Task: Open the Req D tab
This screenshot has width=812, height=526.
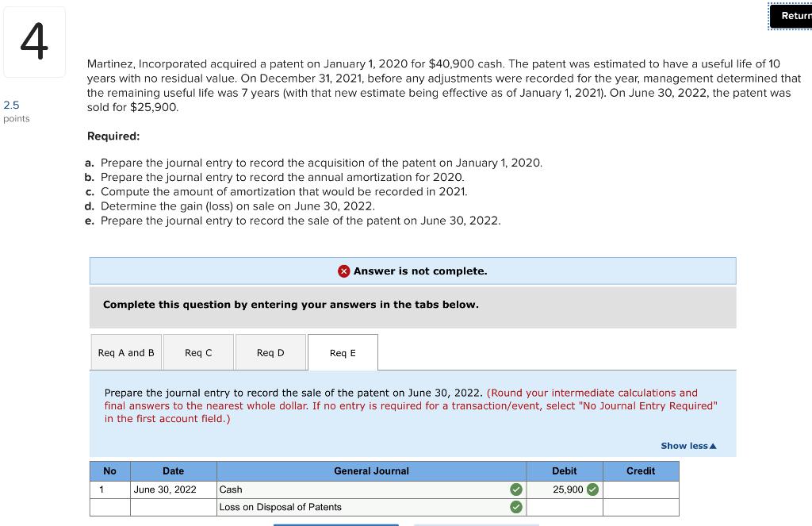Action: (x=270, y=351)
